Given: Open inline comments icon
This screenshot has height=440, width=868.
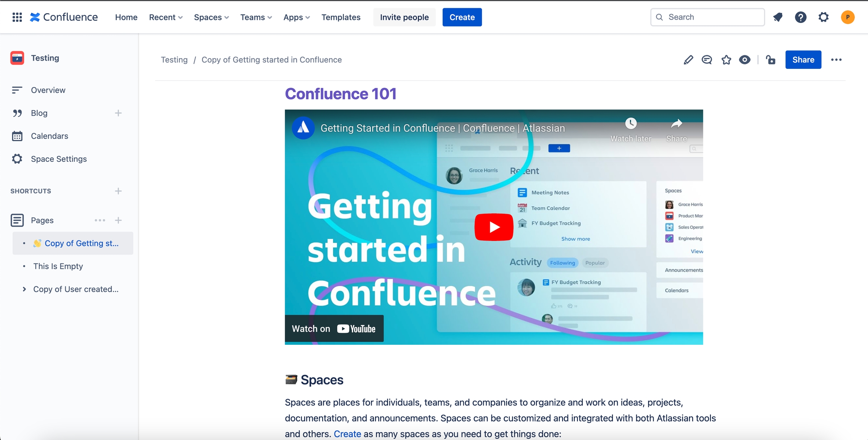Looking at the screenshot, I should pyautogui.click(x=707, y=60).
